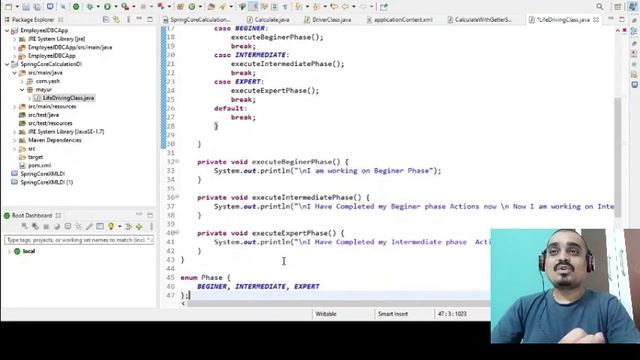Click the Open Perspective icon
This screenshot has width=640, height=360.
coord(617,7)
